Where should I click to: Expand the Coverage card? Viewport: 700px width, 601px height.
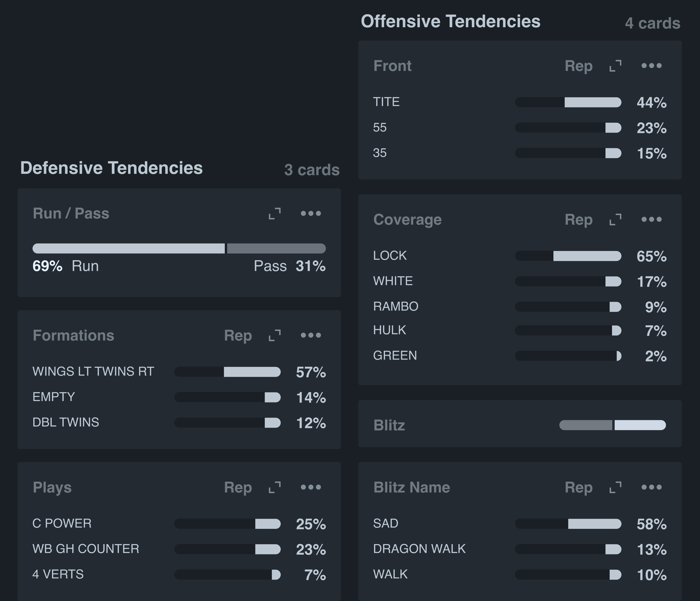click(615, 219)
